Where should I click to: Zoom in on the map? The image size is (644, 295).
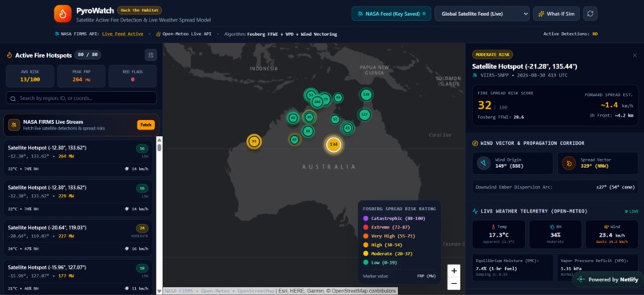(x=454, y=271)
